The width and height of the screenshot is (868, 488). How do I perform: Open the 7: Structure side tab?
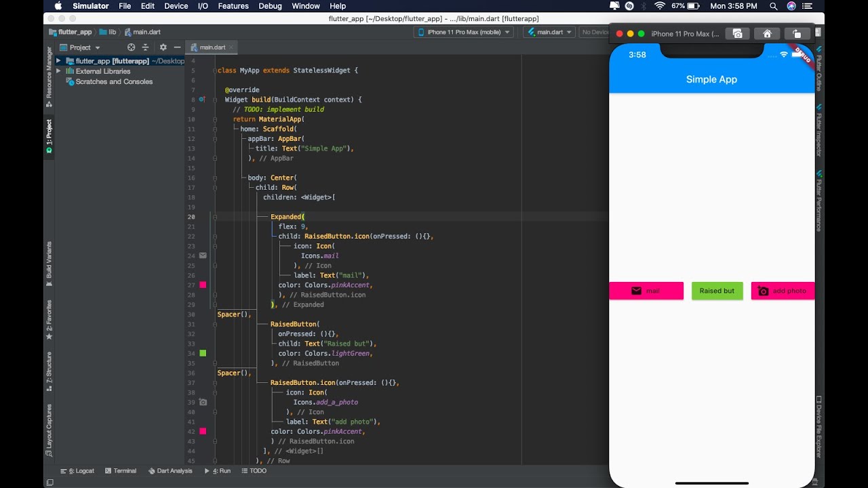tap(49, 373)
